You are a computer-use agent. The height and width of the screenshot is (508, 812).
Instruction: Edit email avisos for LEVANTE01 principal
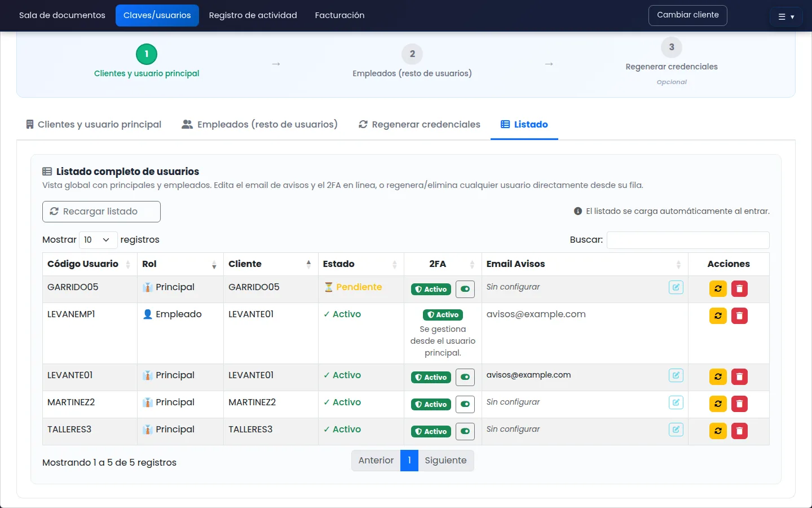676,375
